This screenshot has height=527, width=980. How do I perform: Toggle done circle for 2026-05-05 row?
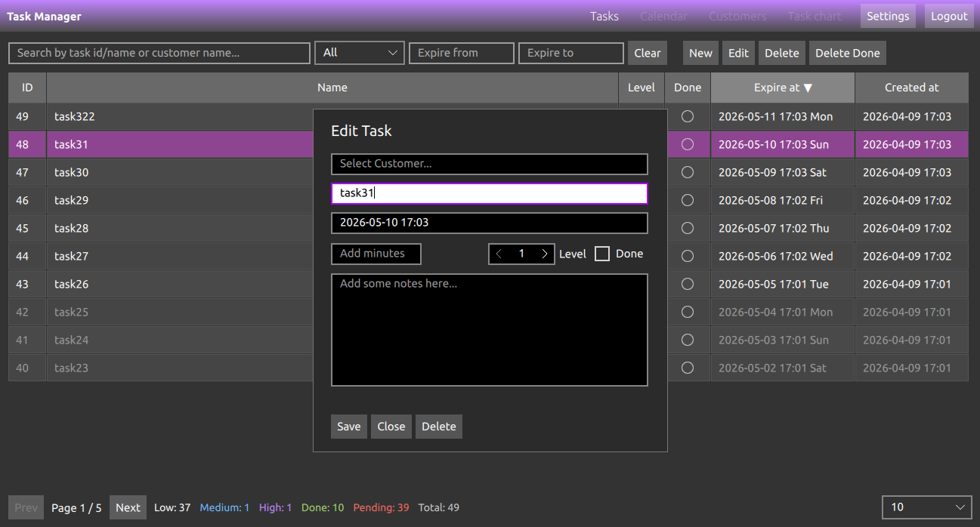tap(687, 284)
